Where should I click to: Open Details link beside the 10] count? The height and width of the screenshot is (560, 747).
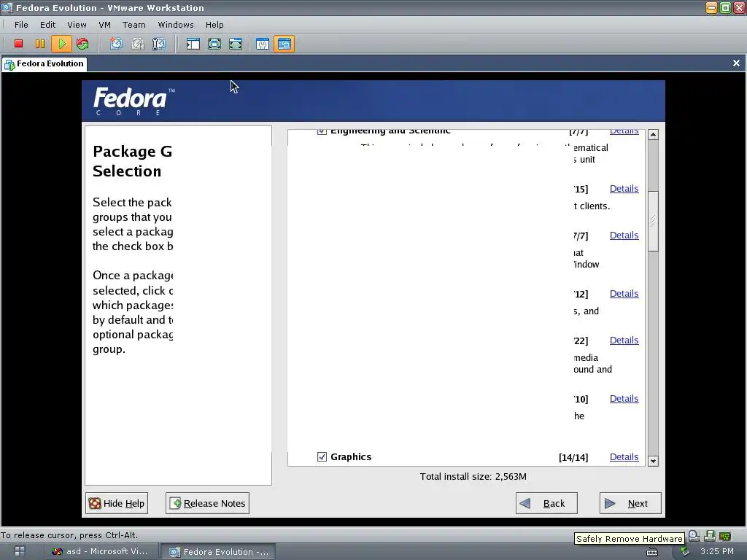pyautogui.click(x=624, y=399)
